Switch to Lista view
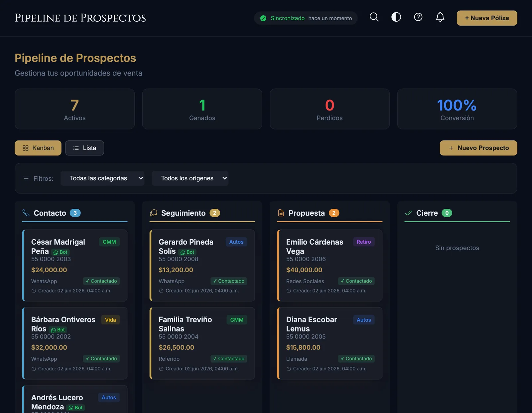 (84, 148)
